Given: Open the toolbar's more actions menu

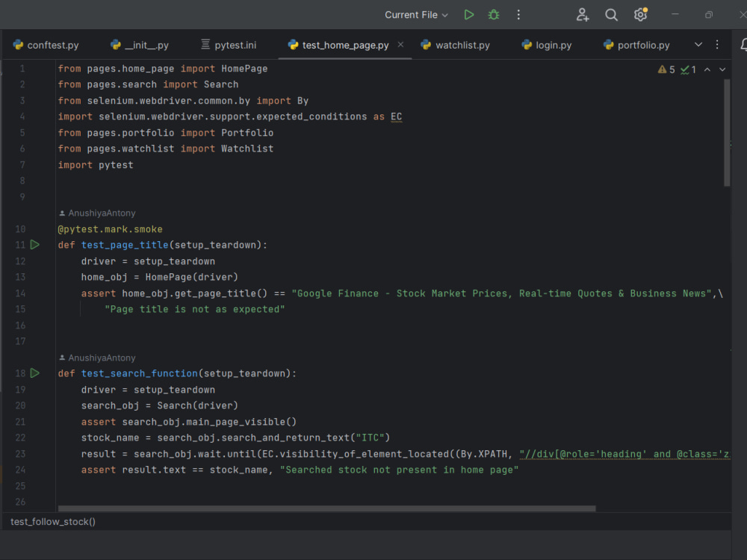Looking at the screenshot, I should (518, 15).
